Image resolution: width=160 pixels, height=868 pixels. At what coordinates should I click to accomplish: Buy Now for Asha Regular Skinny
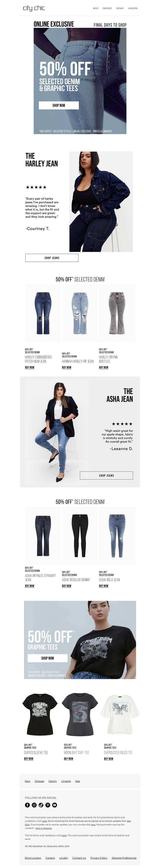point(67,586)
